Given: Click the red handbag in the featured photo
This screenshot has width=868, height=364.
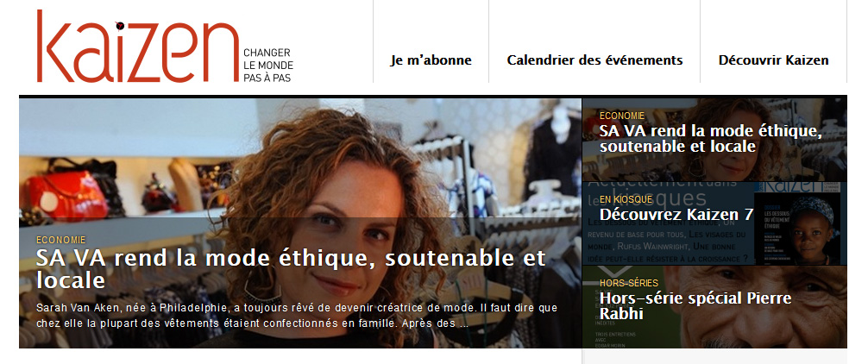Looking at the screenshot, I should click(x=67, y=196).
